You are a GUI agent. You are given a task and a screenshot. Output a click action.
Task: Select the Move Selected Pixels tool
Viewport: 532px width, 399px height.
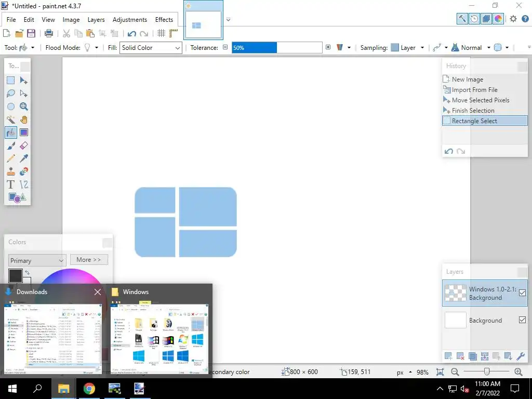pos(23,81)
